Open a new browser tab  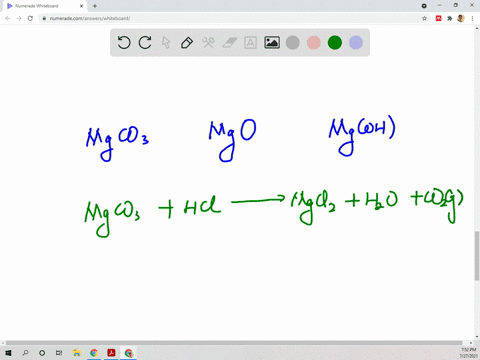(95, 6)
